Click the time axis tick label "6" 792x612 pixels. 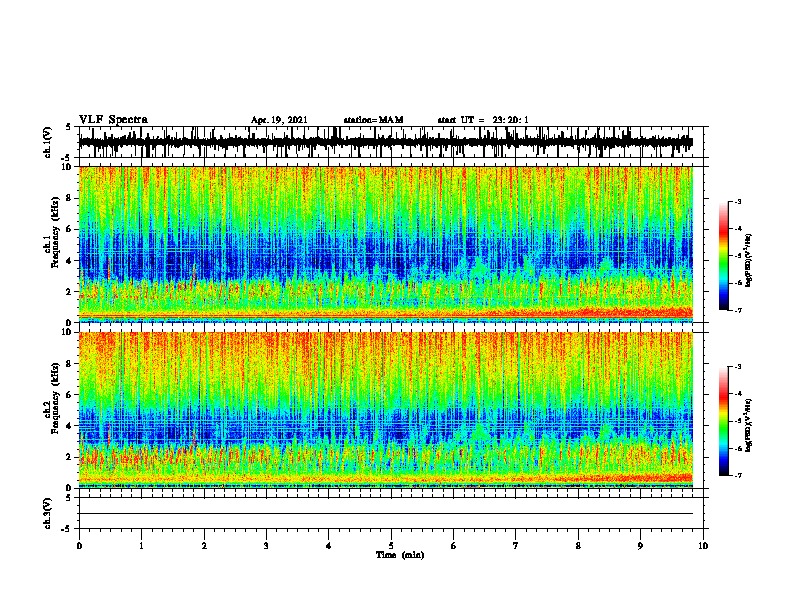coord(454,546)
